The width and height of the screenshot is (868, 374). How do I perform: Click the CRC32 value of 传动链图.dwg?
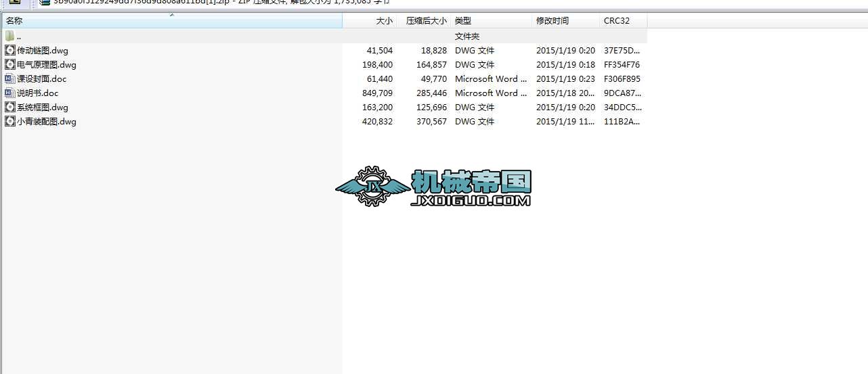tap(622, 51)
